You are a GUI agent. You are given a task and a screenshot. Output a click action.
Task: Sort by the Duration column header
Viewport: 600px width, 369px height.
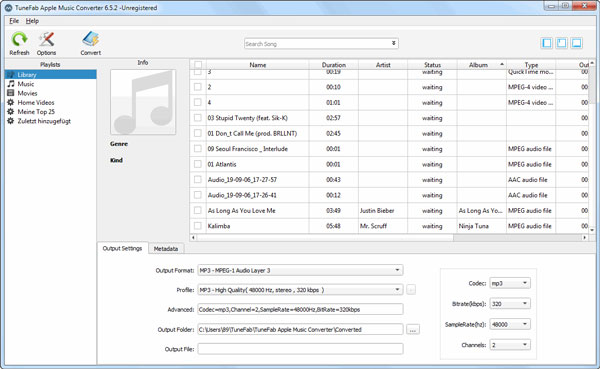(x=334, y=65)
